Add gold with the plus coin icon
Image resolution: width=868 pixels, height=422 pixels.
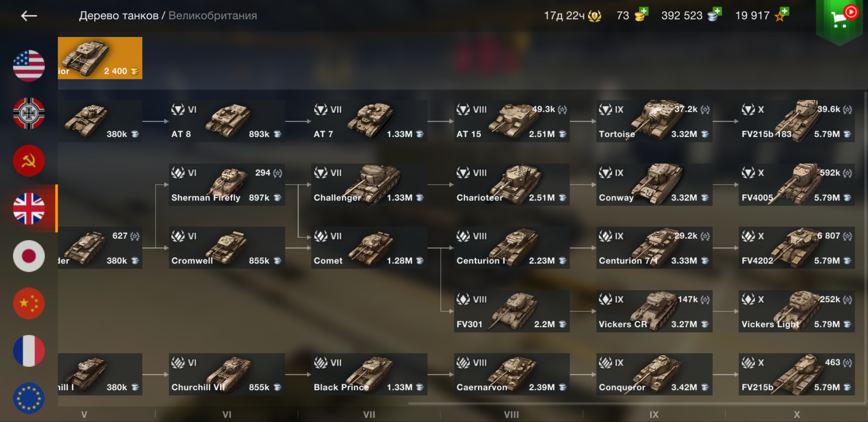click(x=641, y=15)
